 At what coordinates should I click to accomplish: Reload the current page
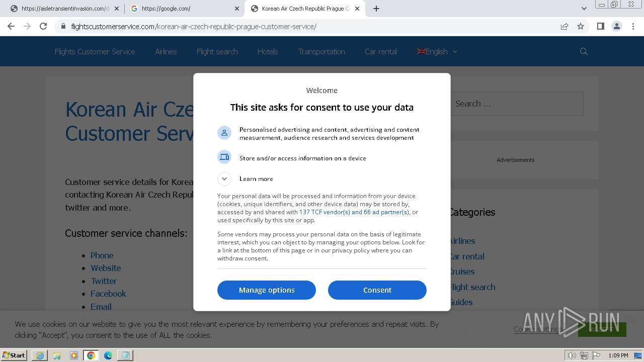[x=43, y=27]
